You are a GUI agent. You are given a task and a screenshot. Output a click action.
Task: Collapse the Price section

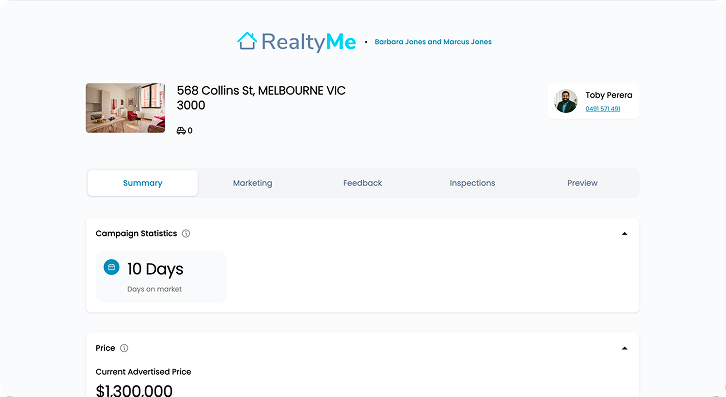click(624, 348)
